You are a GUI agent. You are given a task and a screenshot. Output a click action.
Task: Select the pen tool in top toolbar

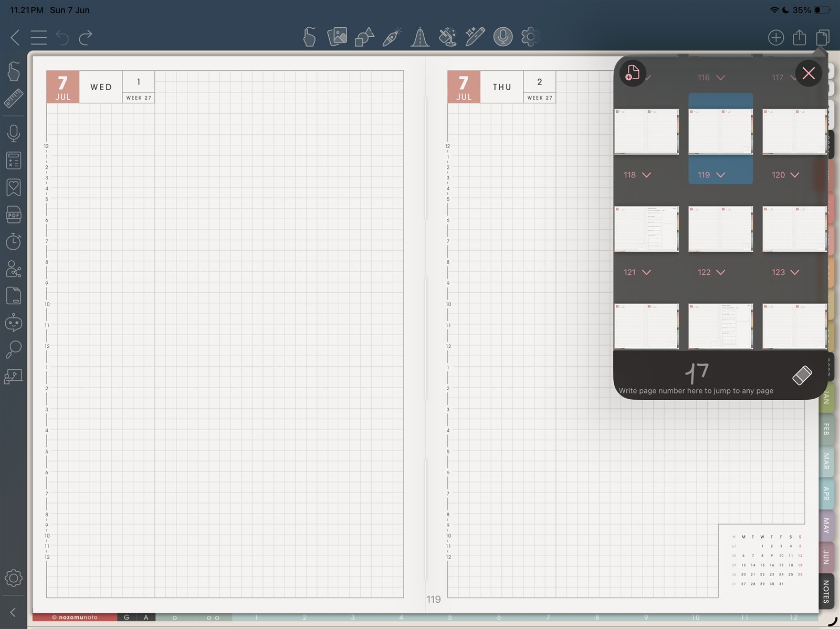click(x=392, y=37)
